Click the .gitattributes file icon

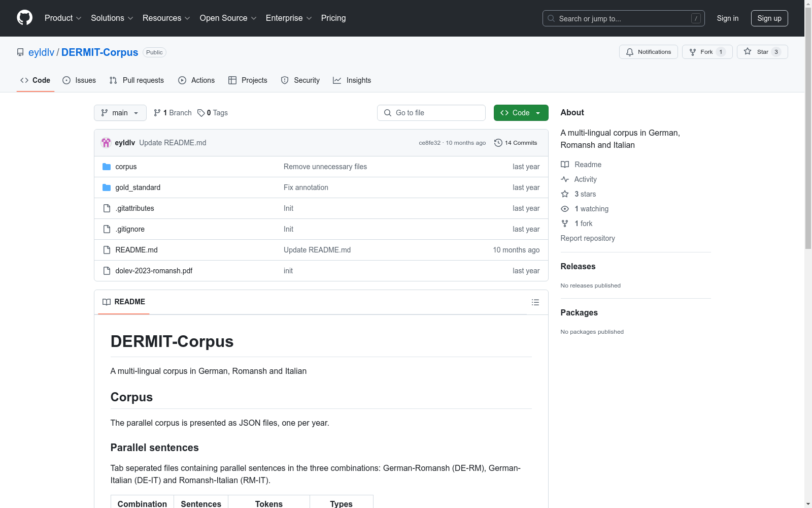click(x=107, y=208)
